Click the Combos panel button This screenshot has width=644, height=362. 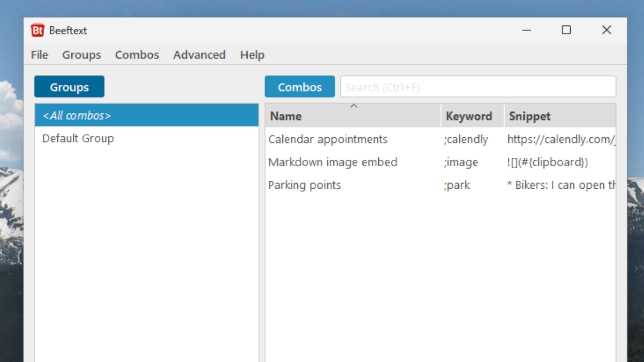[x=299, y=87]
